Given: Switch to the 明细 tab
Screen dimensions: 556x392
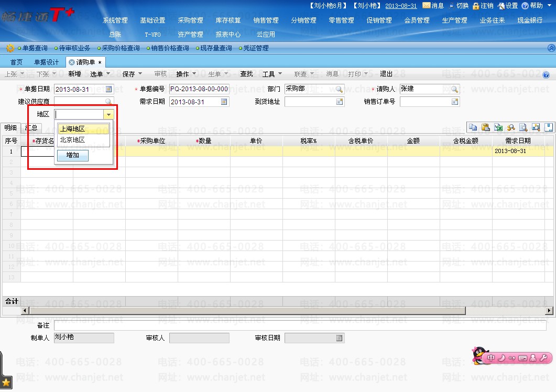Looking at the screenshot, I should click(10, 127).
